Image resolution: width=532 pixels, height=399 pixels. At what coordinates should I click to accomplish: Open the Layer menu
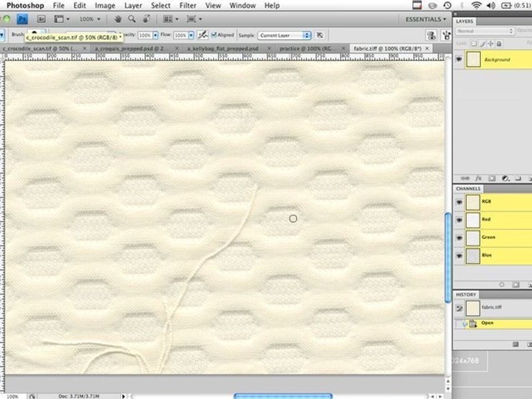coord(133,6)
